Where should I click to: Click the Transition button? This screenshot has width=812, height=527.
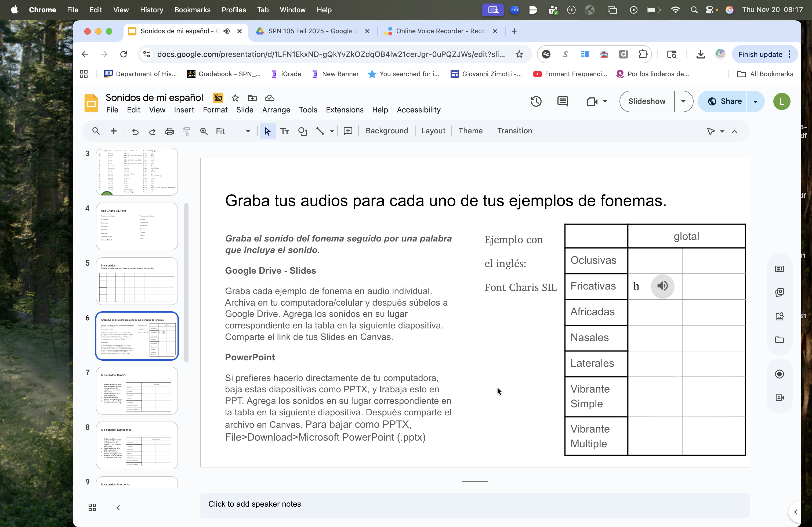514,131
